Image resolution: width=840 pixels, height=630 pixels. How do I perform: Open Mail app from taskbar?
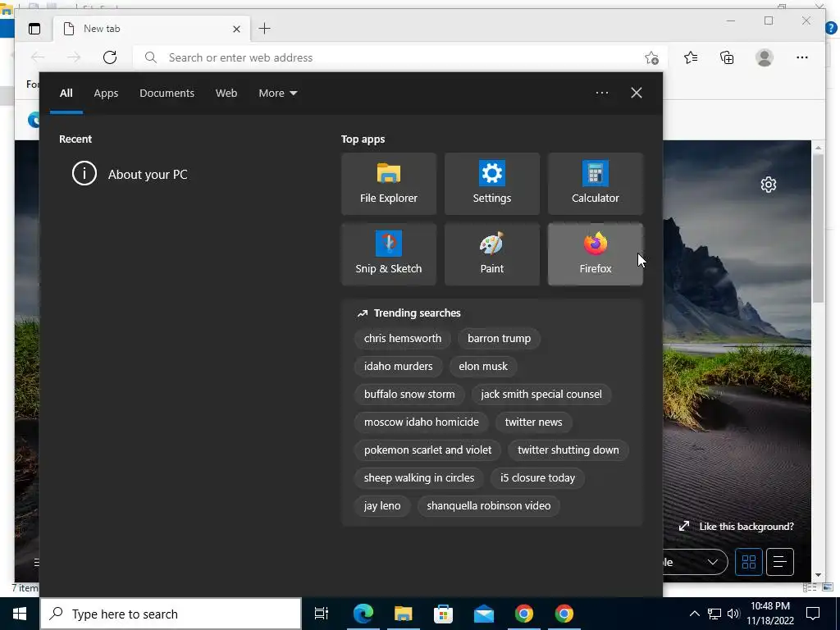(x=484, y=614)
